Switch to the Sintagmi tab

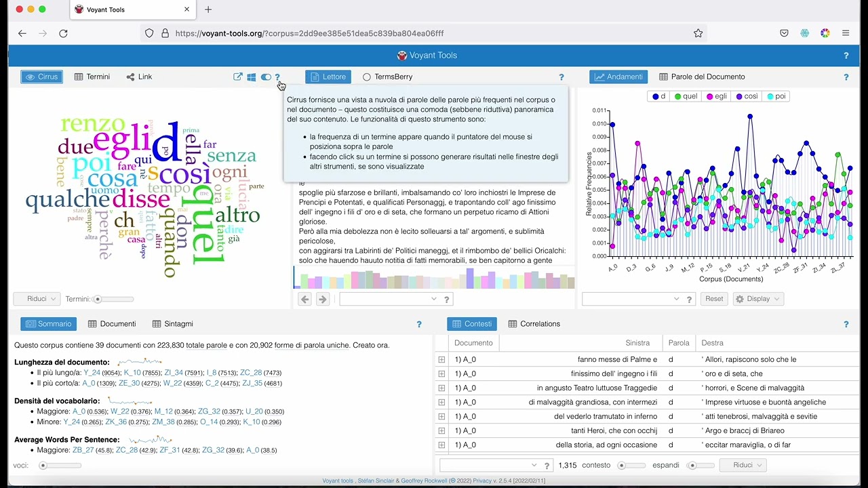173,324
